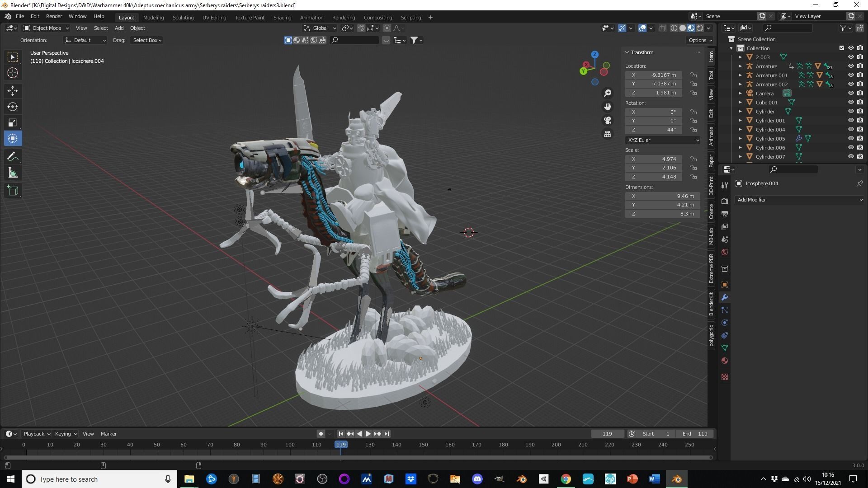Click the timeline horizontal scrollbar
The image size is (868, 488).
click(x=358, y=458)
